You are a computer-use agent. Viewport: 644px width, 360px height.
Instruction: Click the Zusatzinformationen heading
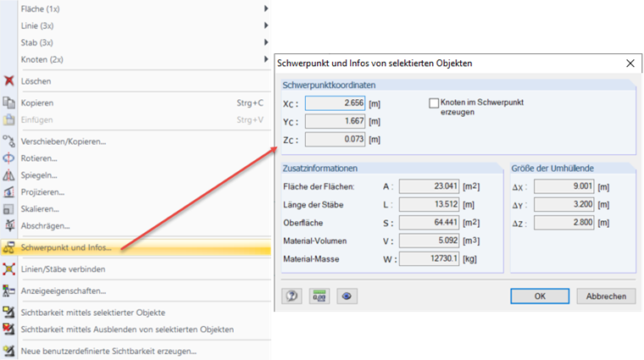[x=320, y=169]
